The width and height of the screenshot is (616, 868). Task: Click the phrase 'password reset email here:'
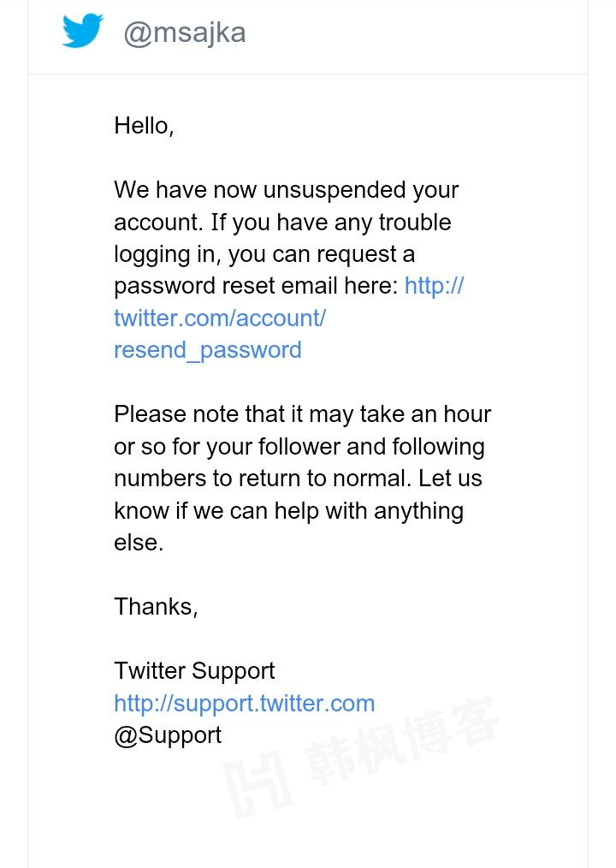pyautogui.click(x=256, y=286)
